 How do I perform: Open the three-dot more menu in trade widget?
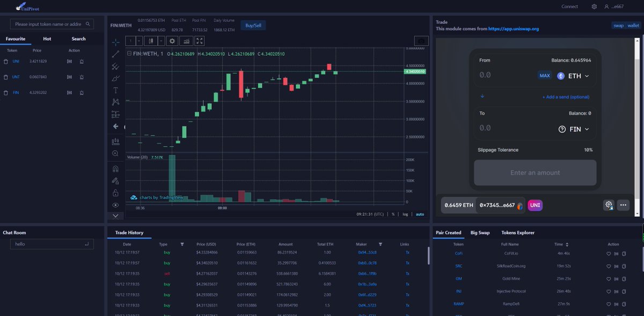click(x=623, y=205)
